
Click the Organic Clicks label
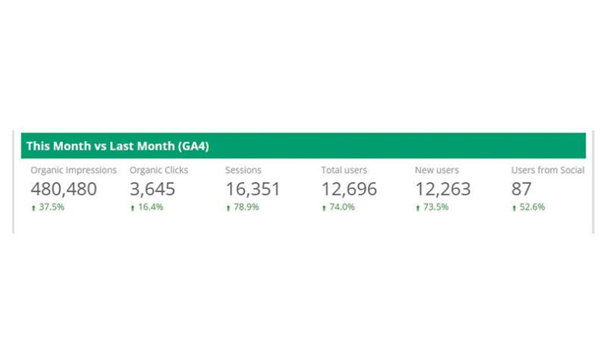click(x=159, y=171)
